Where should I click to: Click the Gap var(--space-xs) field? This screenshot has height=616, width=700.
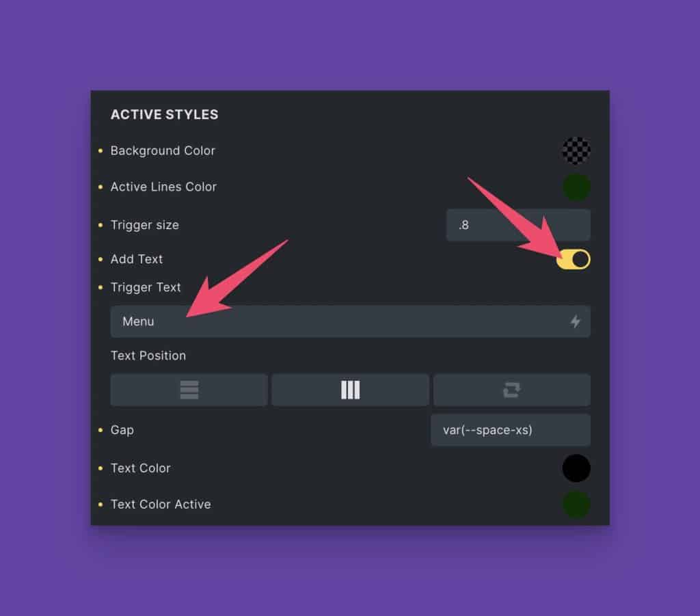[510, 430]
